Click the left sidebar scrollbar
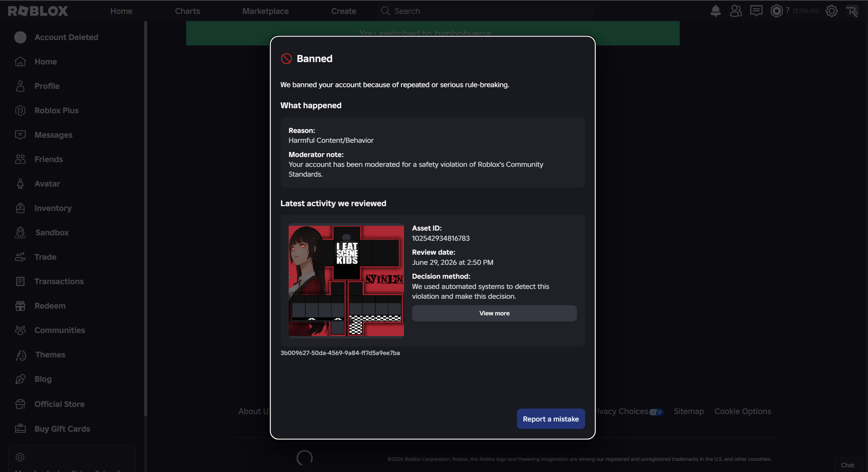This screenshot has height=472, width=868. tap(146, 219)
